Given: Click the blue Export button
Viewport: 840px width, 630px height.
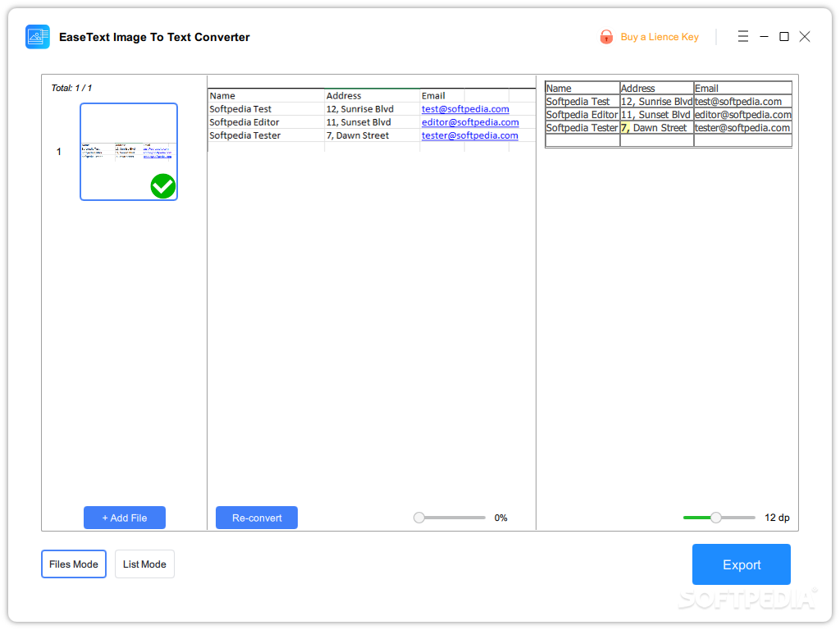Looking at the screenshot, I should pyautogui.click(x=742, y=564).
